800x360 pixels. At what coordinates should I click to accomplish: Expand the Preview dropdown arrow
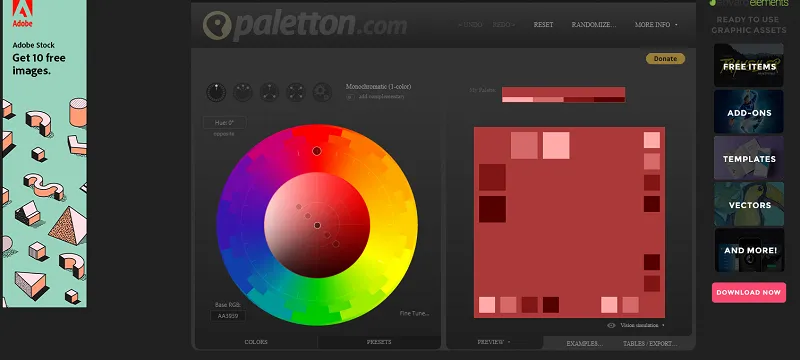[x=509, y=342]
